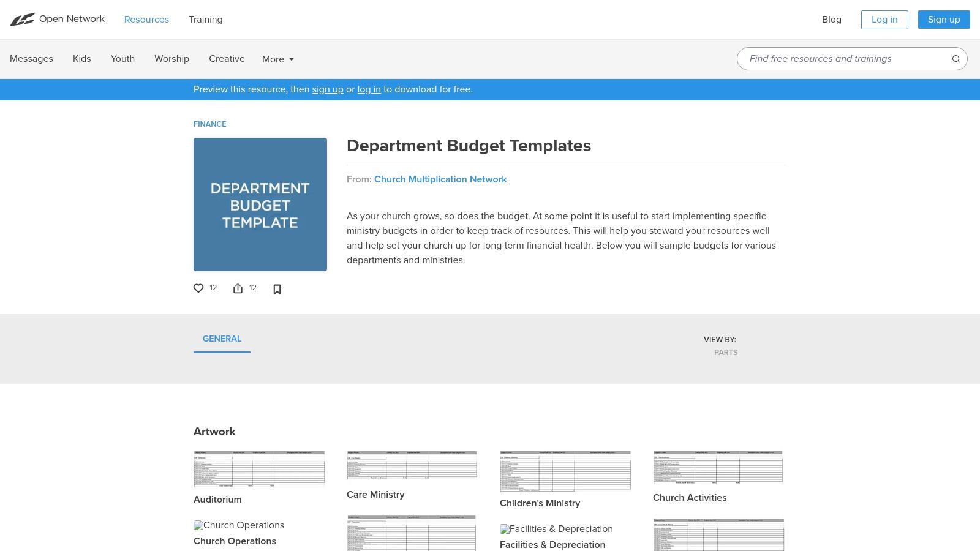Select PARTS view option
The image size is (980, 551).
pos(726,353)
